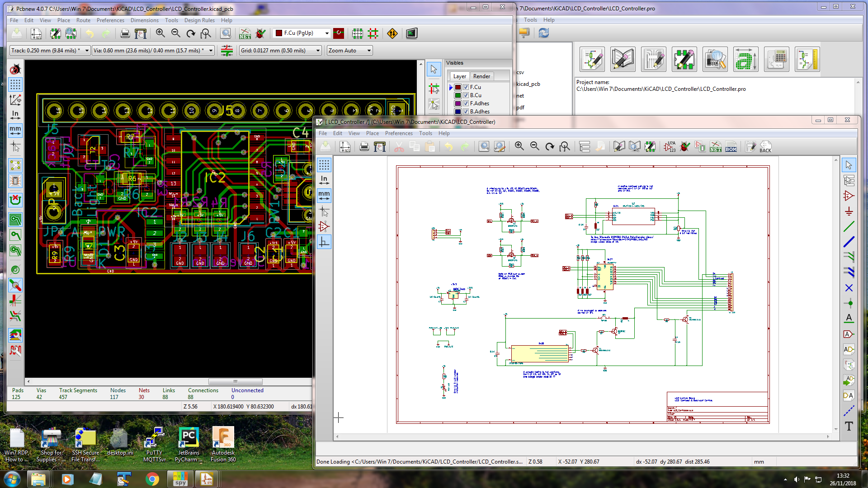This screenshot has height=488, width=868.
Task: Toggle B.Cu layer visibility checkbox
Action: (466, 95)
